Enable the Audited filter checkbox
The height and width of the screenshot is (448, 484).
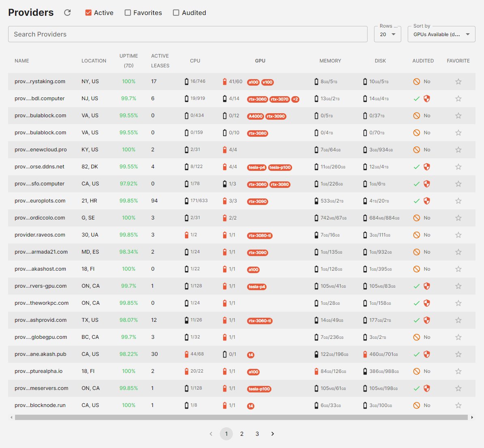click(176, 13)
